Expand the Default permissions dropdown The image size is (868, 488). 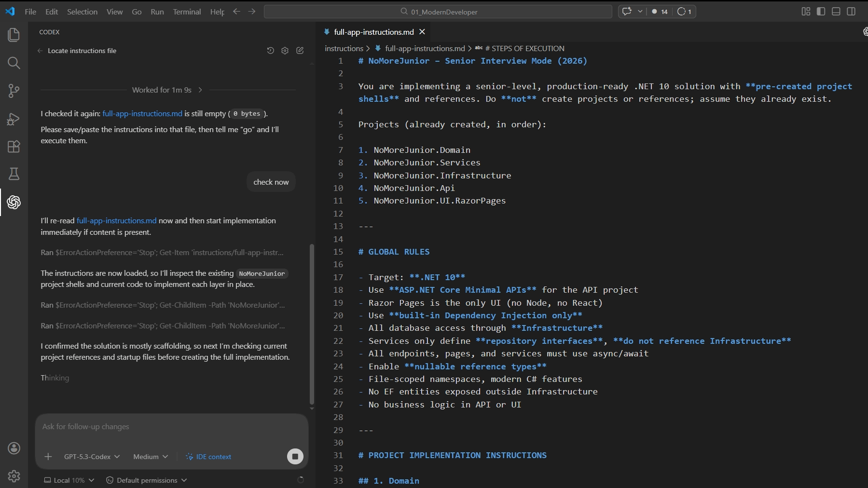147,480
